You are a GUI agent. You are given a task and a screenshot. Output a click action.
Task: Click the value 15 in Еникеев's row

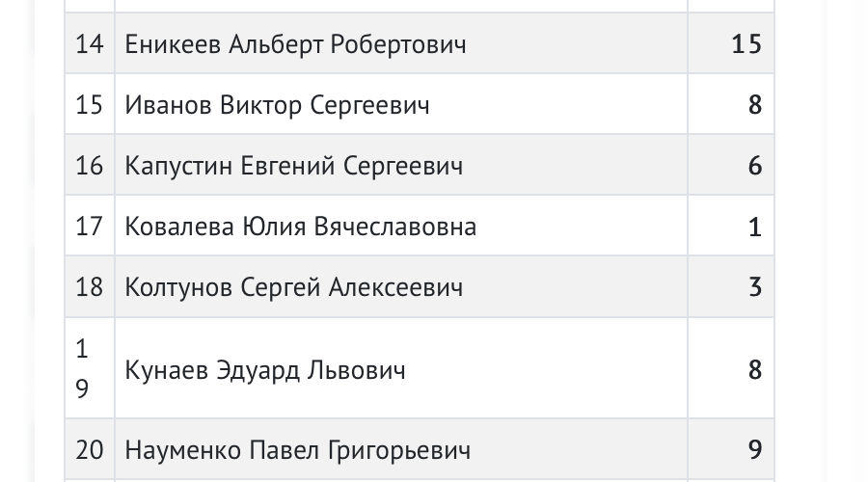[x=746, y=44]
